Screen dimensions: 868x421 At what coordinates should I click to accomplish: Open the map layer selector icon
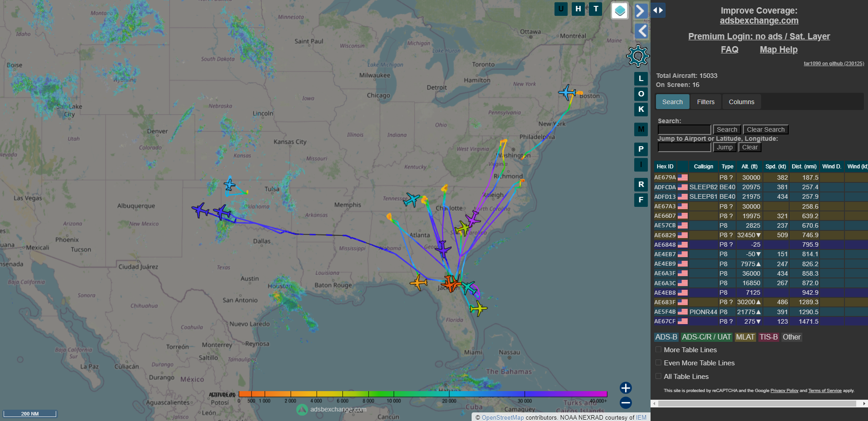pyautogui.click(x=620, y=10)
